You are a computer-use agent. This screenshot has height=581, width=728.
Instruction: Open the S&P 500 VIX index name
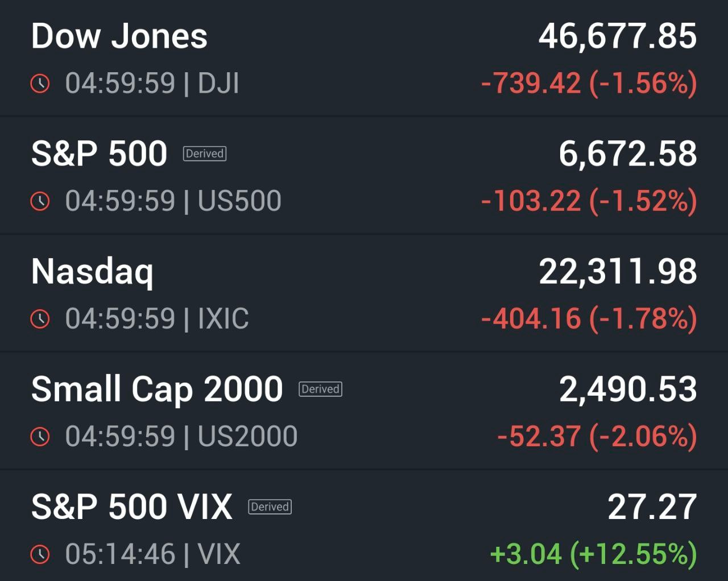coord(132,507)
